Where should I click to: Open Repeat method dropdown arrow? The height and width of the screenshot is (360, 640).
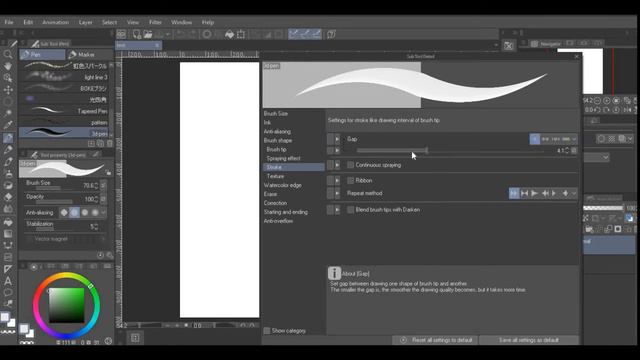click(574, 193)
